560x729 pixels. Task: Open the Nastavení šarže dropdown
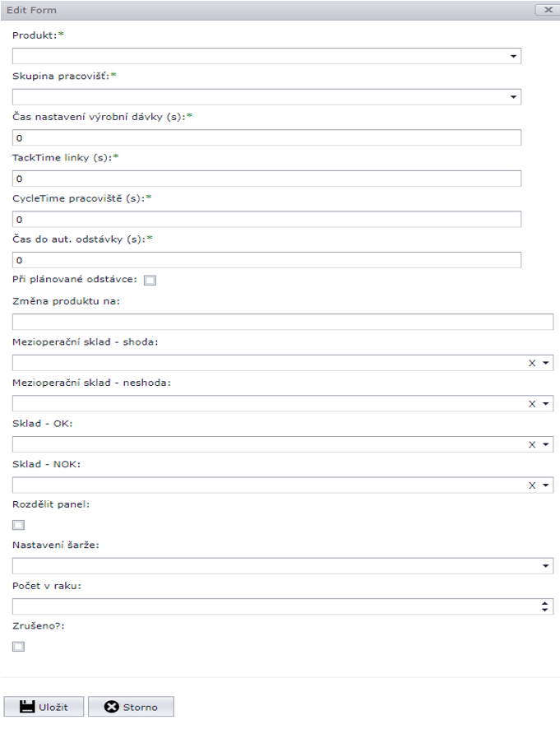pos(545,566)
